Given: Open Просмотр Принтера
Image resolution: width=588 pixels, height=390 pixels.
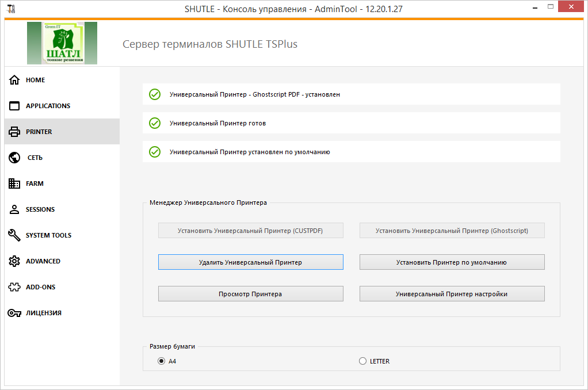Looking at the screenshot, I should [250, 294].
